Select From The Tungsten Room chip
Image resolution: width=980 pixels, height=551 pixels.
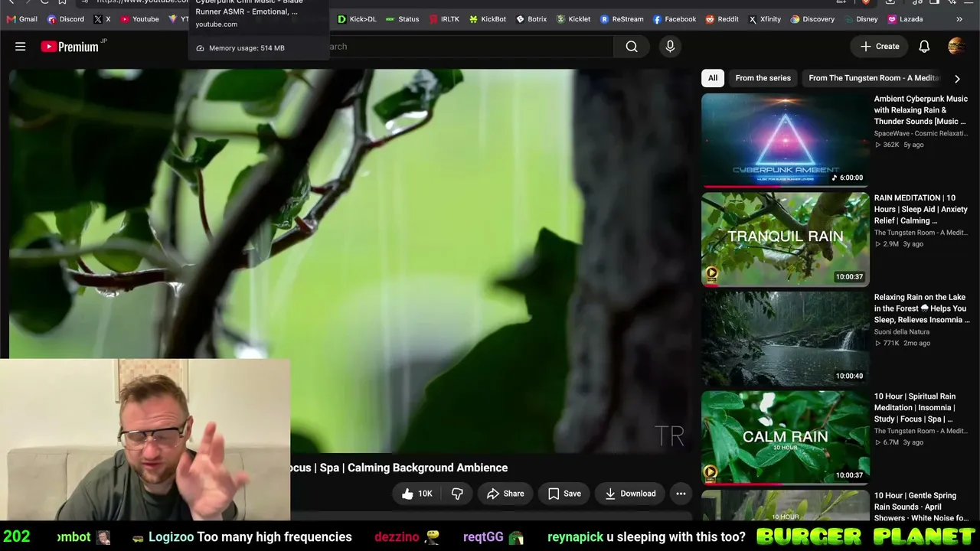coord(874,78)
